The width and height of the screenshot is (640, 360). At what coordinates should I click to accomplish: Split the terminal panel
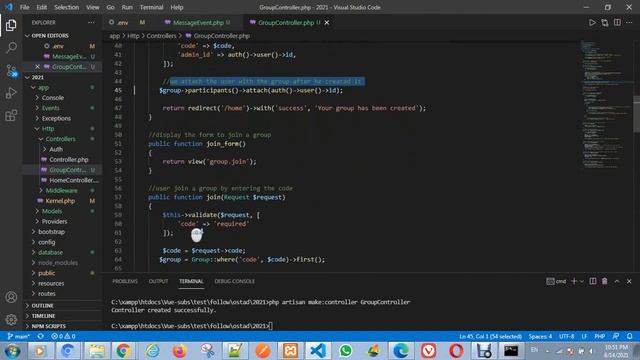pyautogui.click(x=593, y=281)
